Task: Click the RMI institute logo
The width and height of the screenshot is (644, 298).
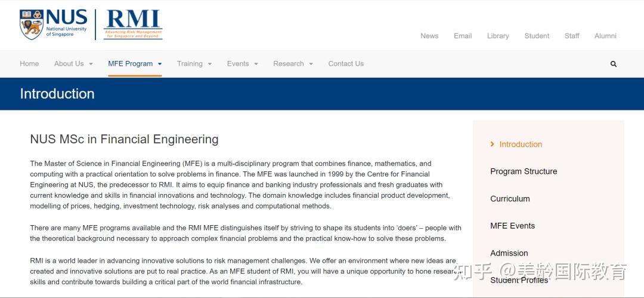Action: click(x=132, y=24)
